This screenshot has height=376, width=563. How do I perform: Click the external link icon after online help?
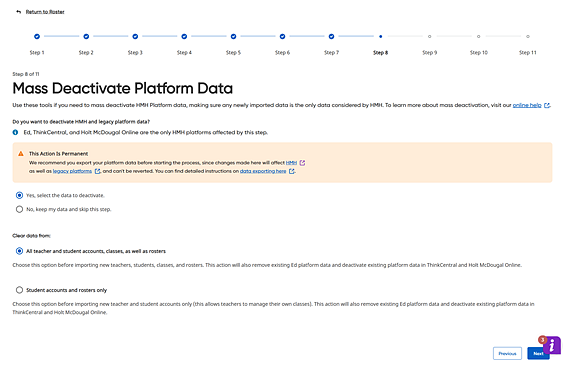pyautogui.click(x=547, y=105)
